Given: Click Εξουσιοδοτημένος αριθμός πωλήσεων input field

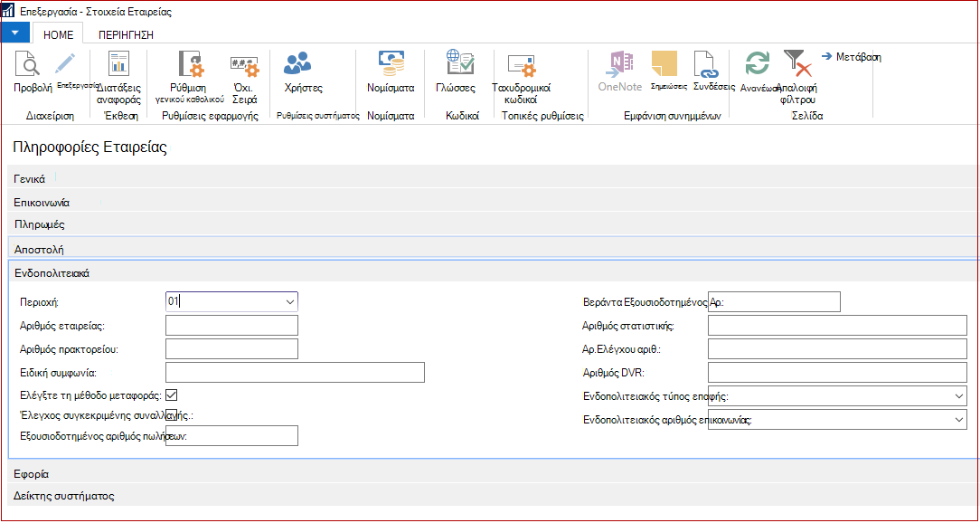Looking at the screenshot, I should (x=231, y=436).
